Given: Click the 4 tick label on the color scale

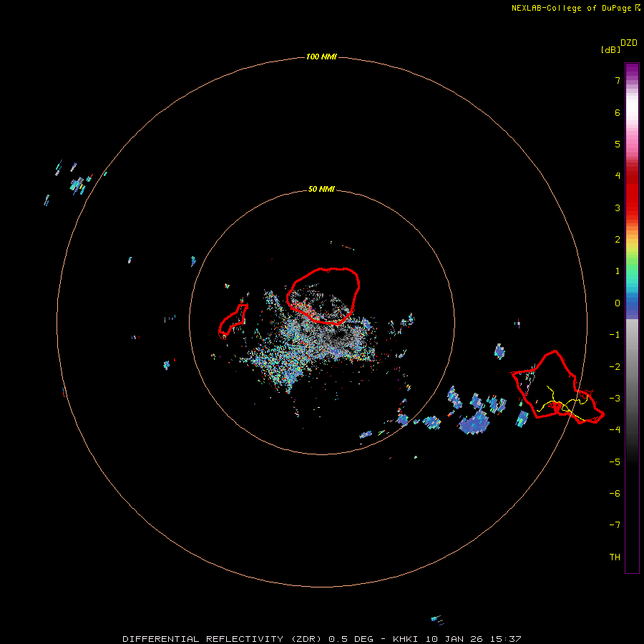Looking at the screenshot, I should [618, 176].
